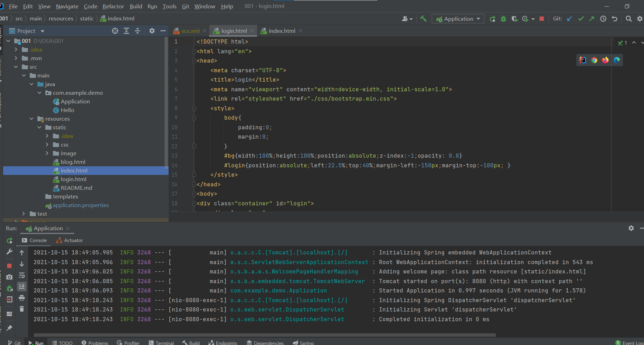Switch to the index.html editor tab

tap(282, 31)
